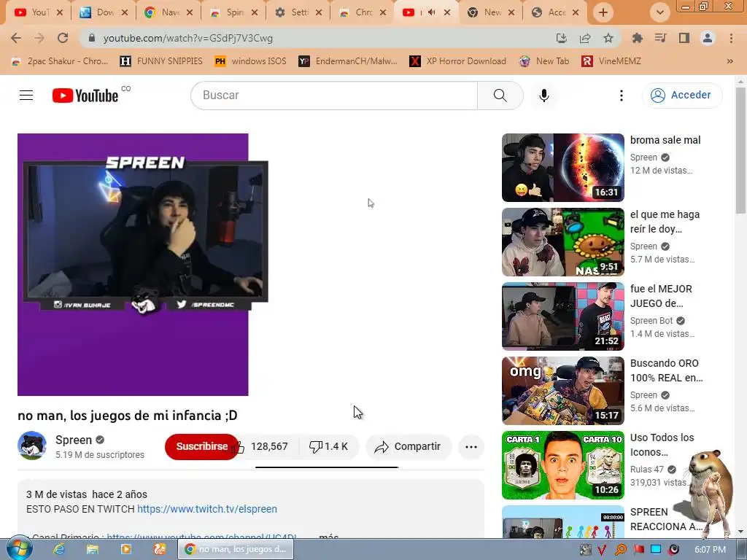Click the install/download icon in address bar
The height and width of the screenshot is (560, 747).
pos(562,38)
